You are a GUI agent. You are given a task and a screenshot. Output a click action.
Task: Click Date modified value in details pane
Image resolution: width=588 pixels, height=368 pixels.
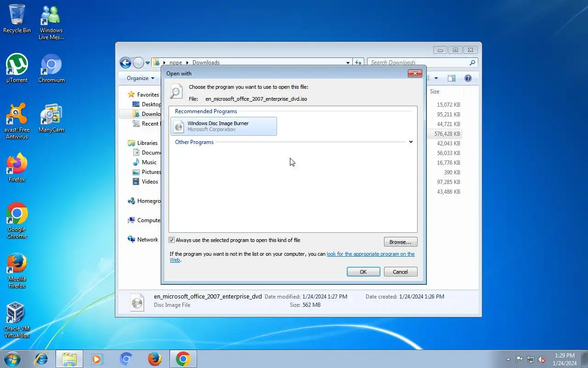325,297
